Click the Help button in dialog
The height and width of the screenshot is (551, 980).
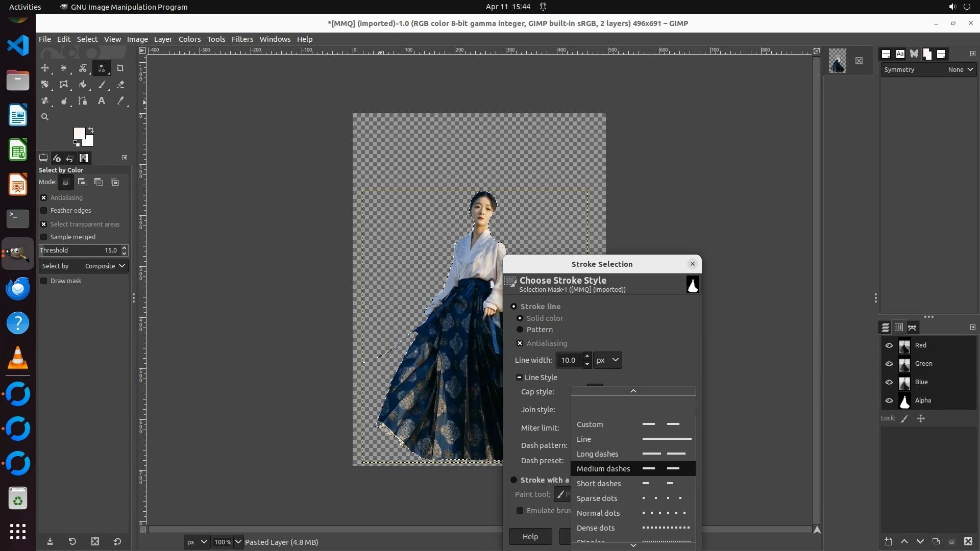530,536
